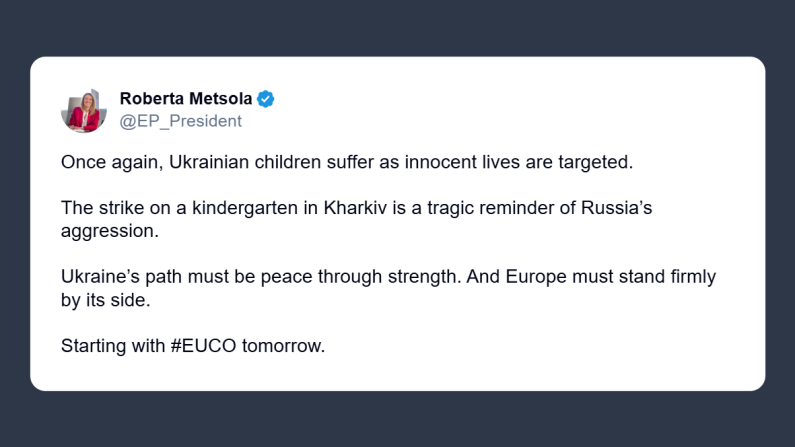Open Roberta Metsola's profile photo
Viewport: 795px width, 447px height.
click(x=84, y=110)
